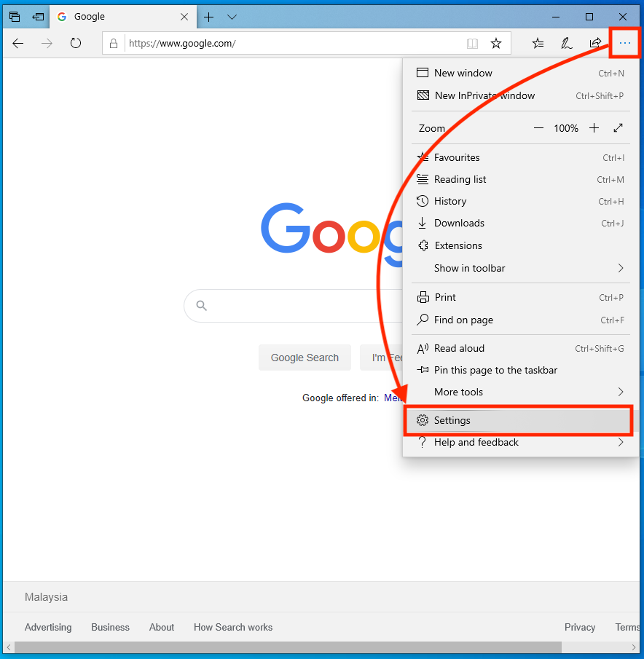Click the Back navigation arrow
The width and height of the screenshot is (644, 659).
pos(18,44)
